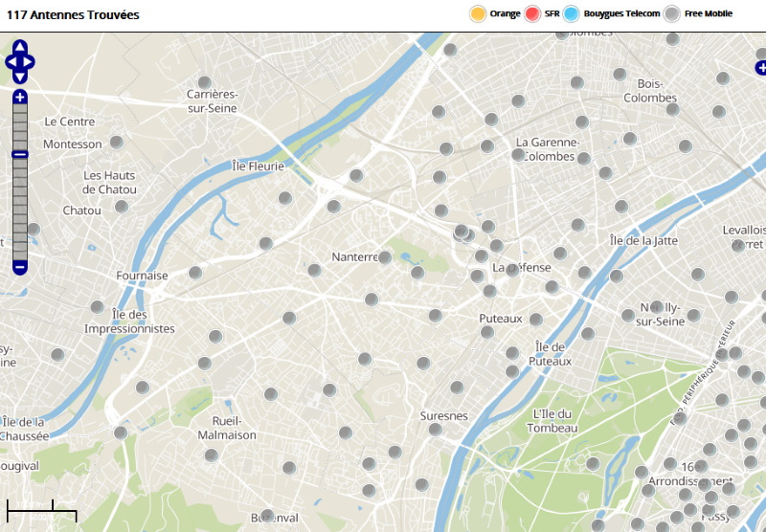The image size is (766, 532).
Task: Click the 'Île Fleurie' map label
Action: pyautogui.click(x=258, y=166)
